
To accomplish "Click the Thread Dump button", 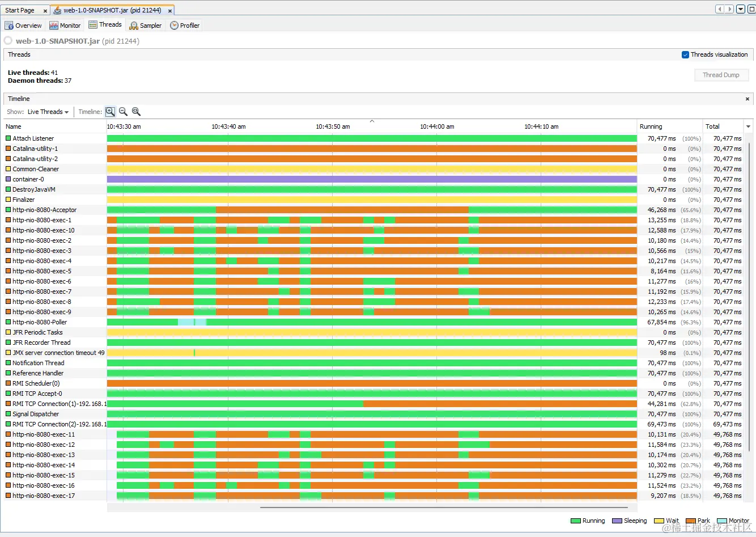I will (x=721, y=75).
